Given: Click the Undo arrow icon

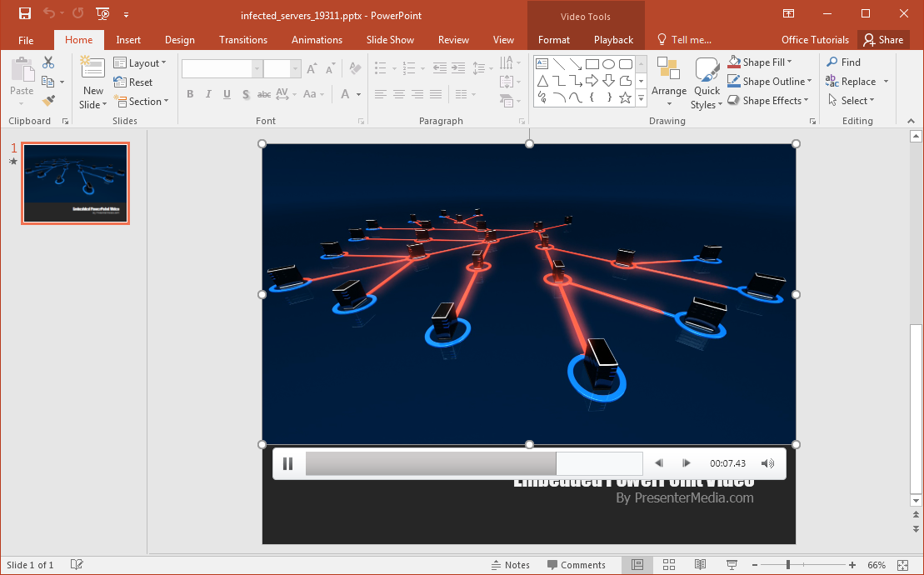Looking at the screenshot, I should coord(49,13).
